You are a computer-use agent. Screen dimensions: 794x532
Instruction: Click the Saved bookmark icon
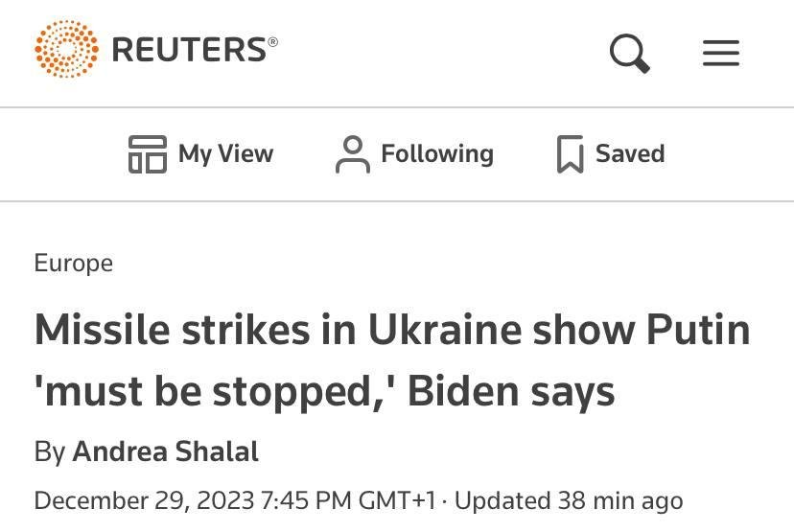[570, 153]
